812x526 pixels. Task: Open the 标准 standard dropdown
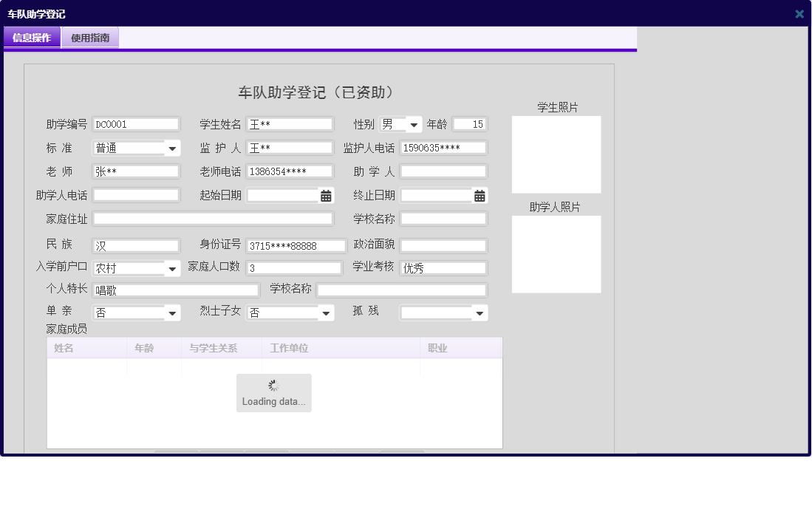click(173, 148)
